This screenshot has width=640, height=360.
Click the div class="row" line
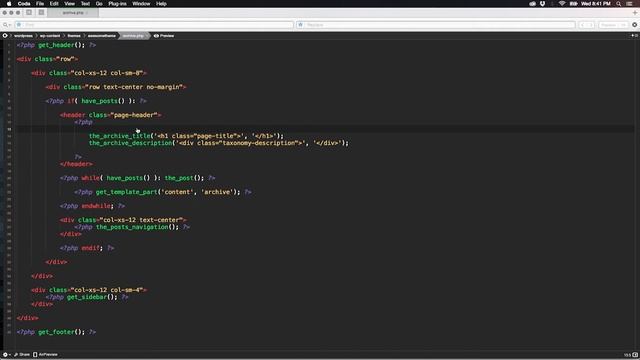47,59
